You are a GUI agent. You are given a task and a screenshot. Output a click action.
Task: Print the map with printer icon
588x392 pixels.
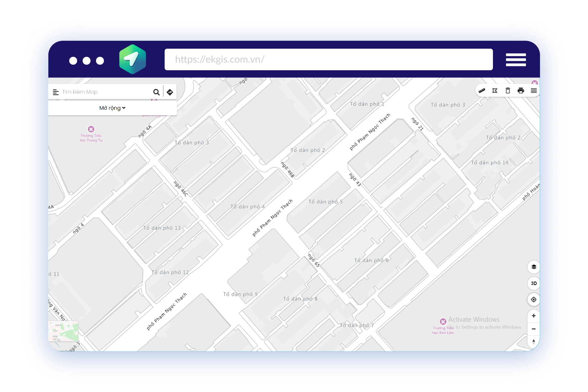tap(521, 91)
